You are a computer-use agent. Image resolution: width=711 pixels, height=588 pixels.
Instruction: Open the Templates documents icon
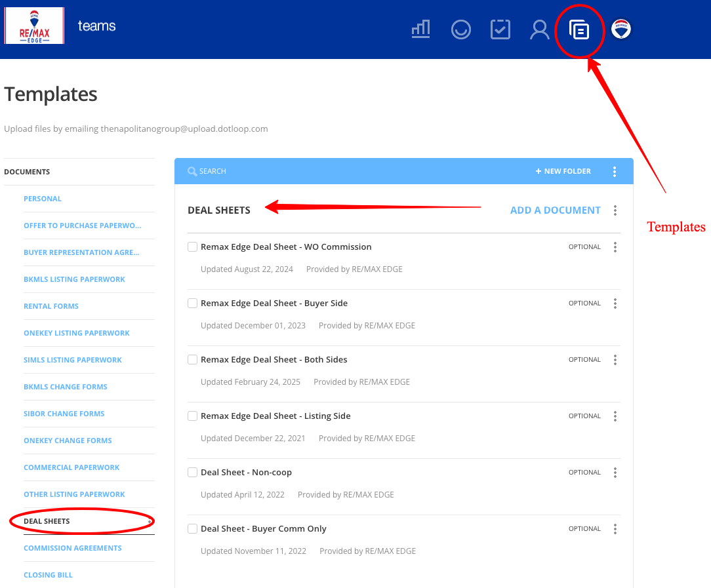tap(579, 30)
